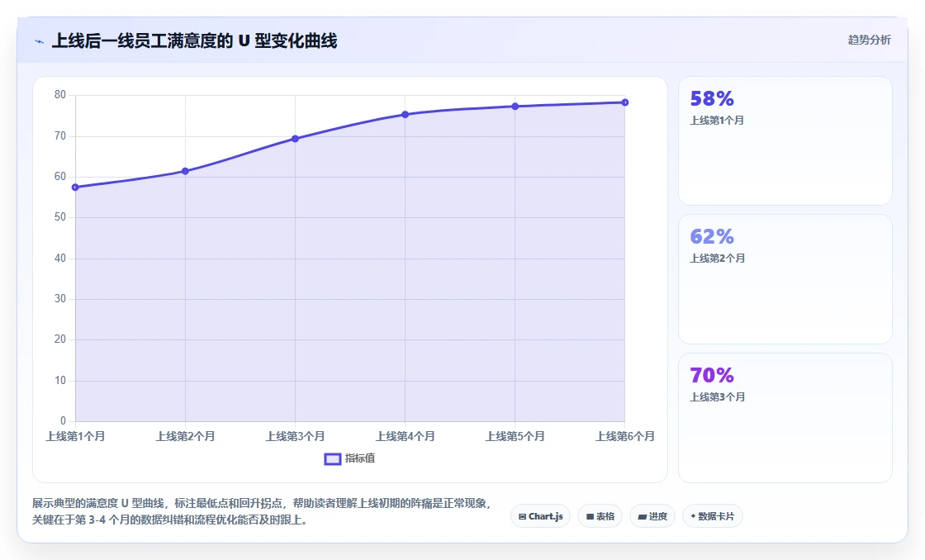Click the y-axis value 30
The height and width of the screenshot is (560, 925).
(x=59, y=299)
